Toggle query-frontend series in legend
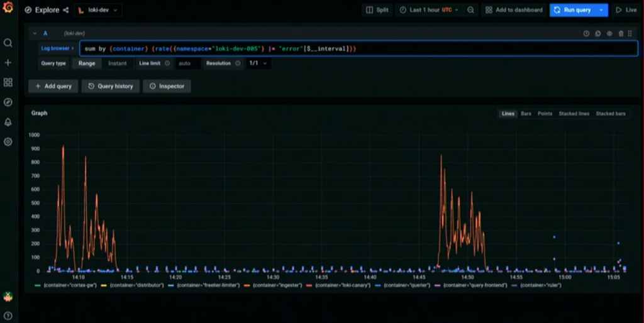Screen dimensions: 644x323 (475, 285)
